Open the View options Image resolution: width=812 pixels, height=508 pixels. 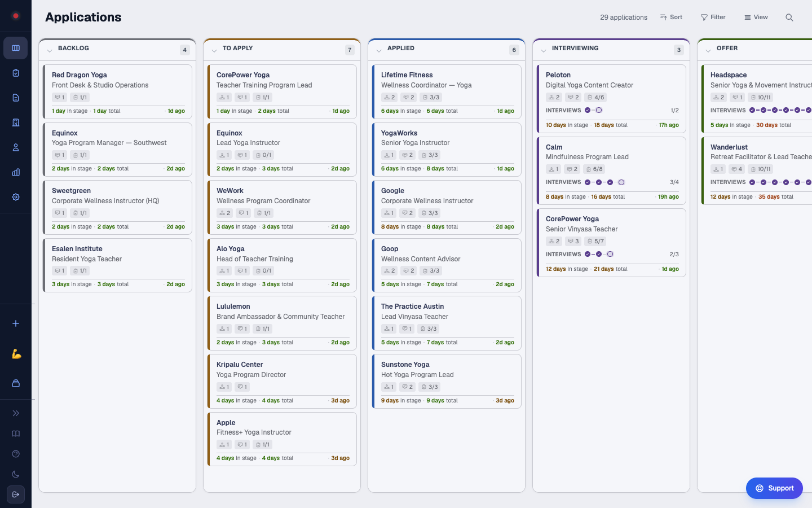[x=756, y=17]
